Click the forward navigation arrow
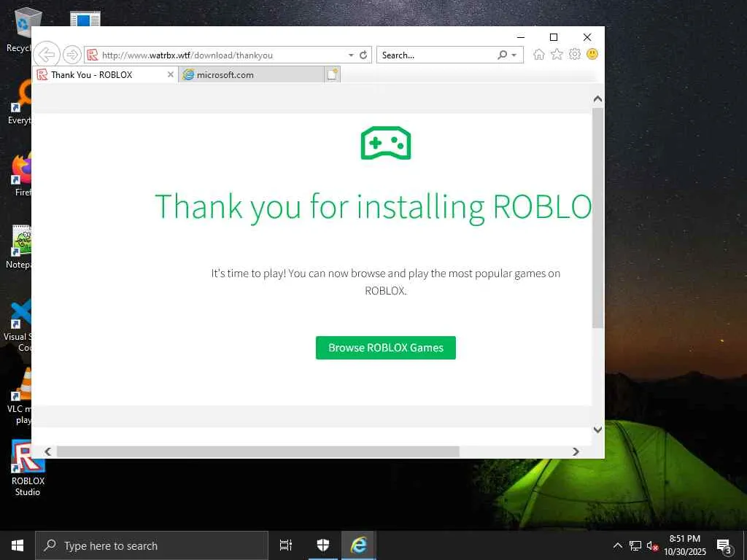 [x=72, y=55]
